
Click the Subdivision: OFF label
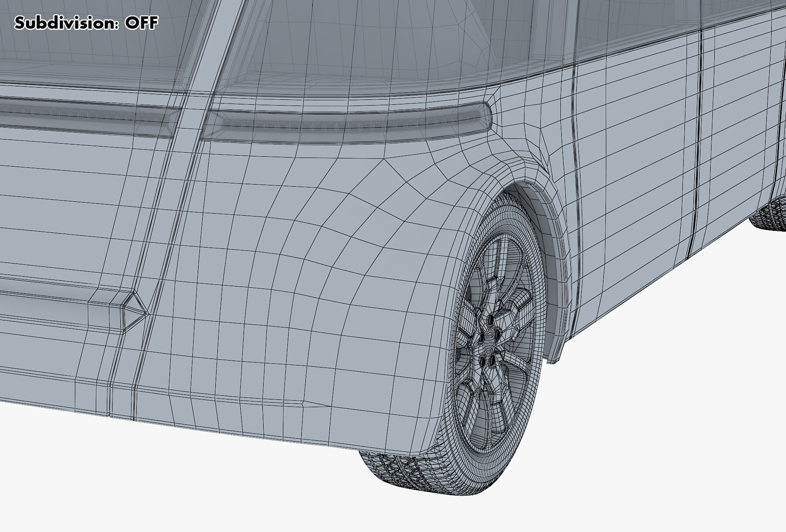pyautogui.click(x=86, y=21)
